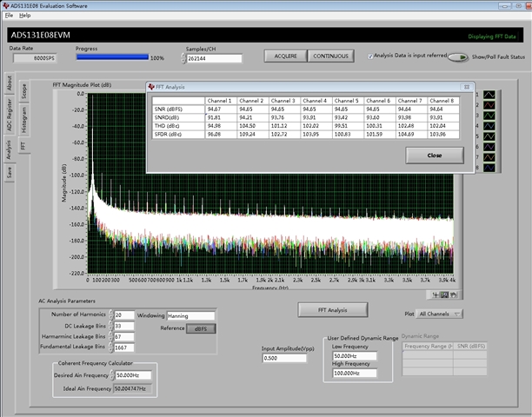Toggle channel 7 plot legend icon
Image resolution: width=532 pixels, height=417 pixels.
pyautogui.click(x=489, y=157)
